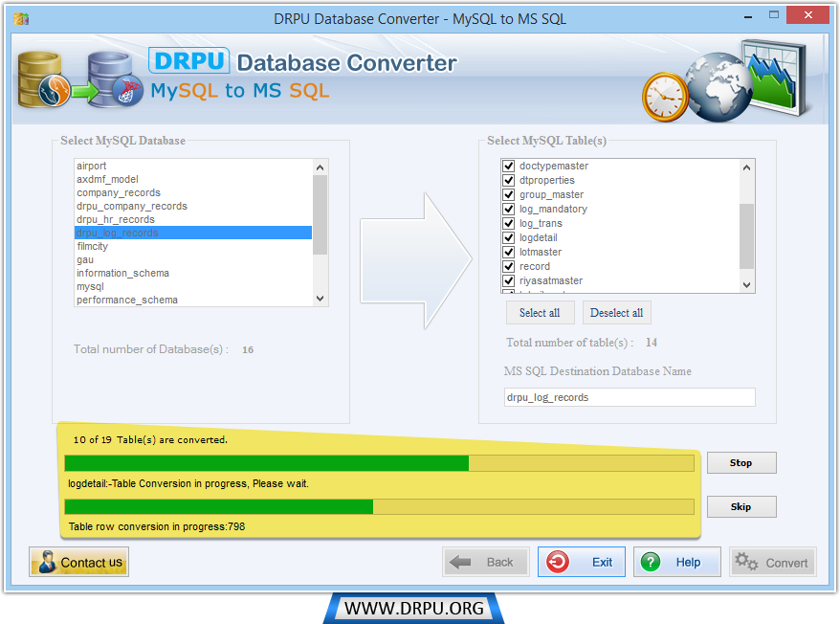Image resolution: width=840 pixels, height=624 pixels.
Task: Open the Contact us button
Action: coord(78,562)
